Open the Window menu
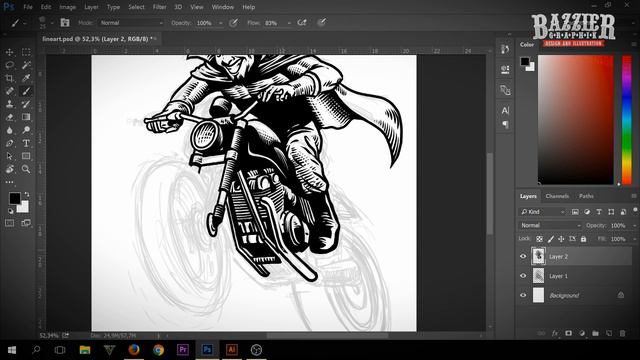 coord(222,7)
